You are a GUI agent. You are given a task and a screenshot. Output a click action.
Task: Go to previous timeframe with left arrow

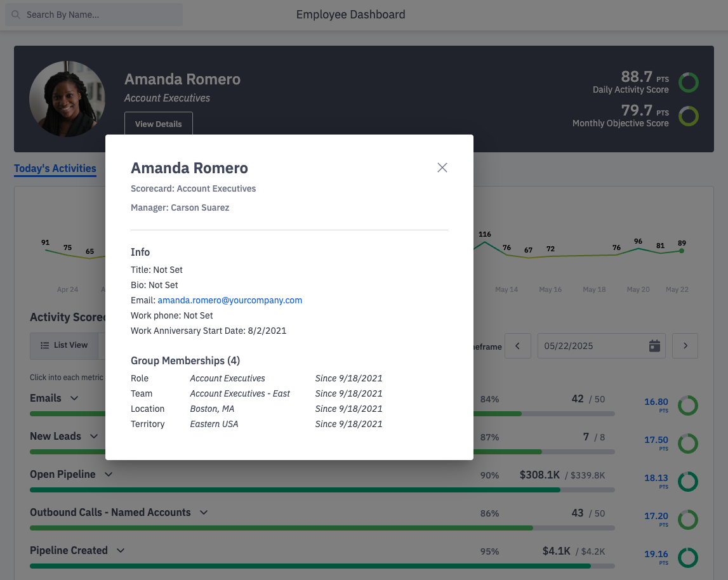518,346
